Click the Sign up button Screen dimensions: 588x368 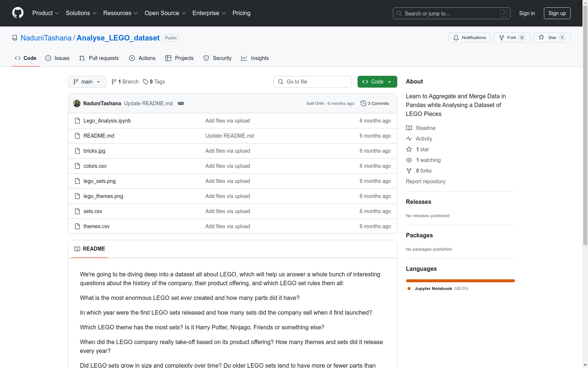(x=557, y=13)
